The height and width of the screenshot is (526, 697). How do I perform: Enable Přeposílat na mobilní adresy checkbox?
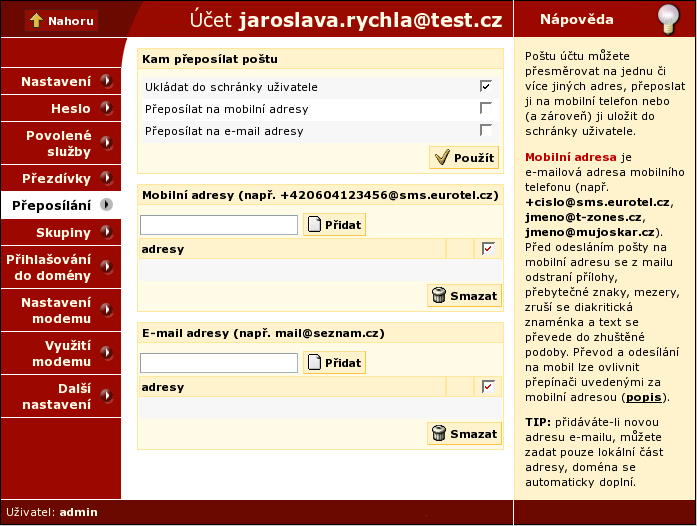pyautogui.click(x=486, y=108)
